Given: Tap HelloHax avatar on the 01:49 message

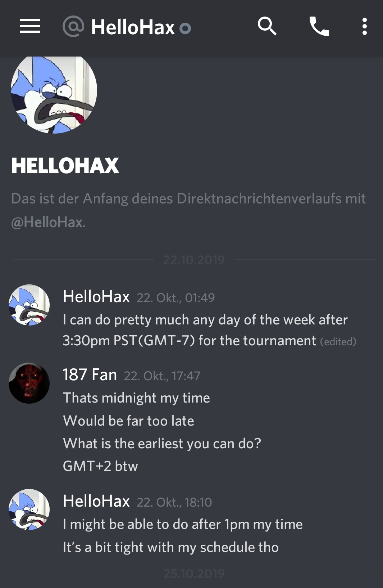Looking at the screenshot, I should click(x=29, y=305).
